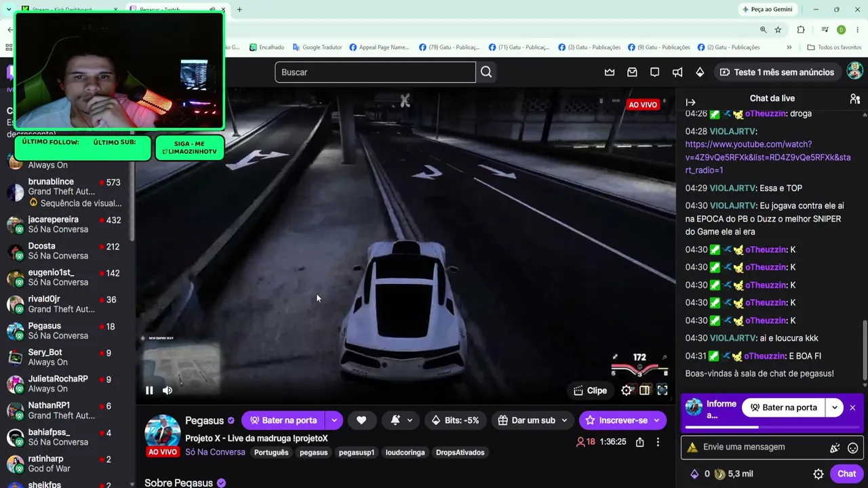Send message with the Chat button

click(x=846, y=474)
